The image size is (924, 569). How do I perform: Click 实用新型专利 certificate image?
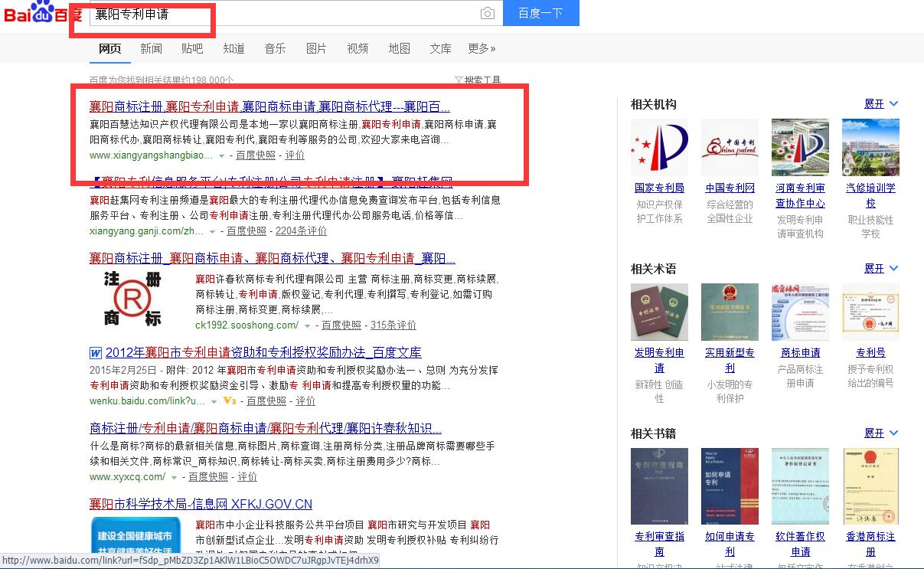(730, 312)
